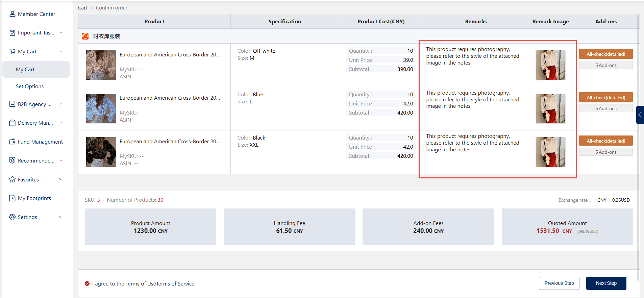Image resolution: width=644 pixels, height=298 pixels.
Task: Open the Terms of Service link
Action: (x=175, y=284)
